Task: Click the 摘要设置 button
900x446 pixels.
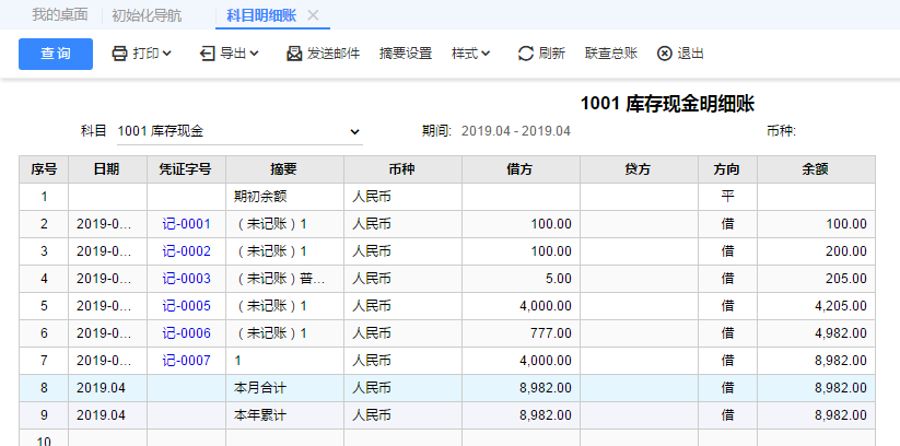Action: click(x=406, y=54)
